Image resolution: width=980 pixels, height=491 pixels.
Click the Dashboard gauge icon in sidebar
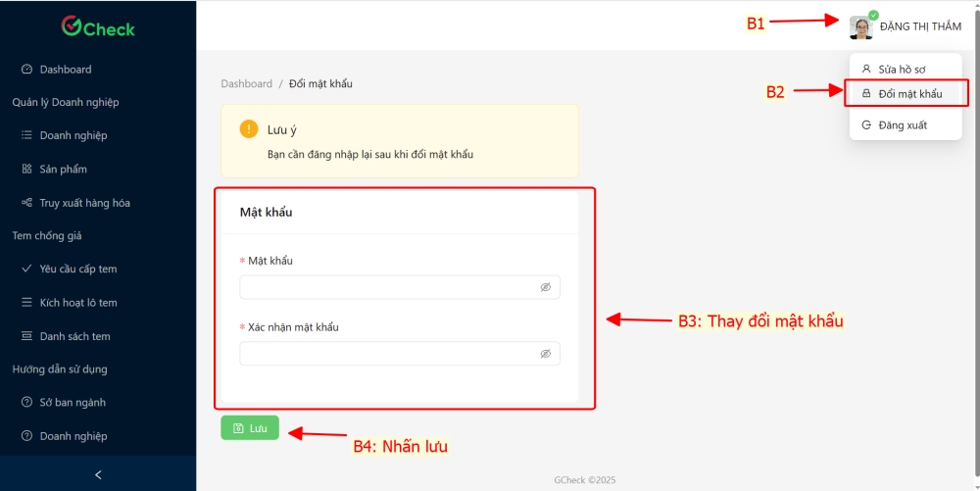tap(26, 70)
